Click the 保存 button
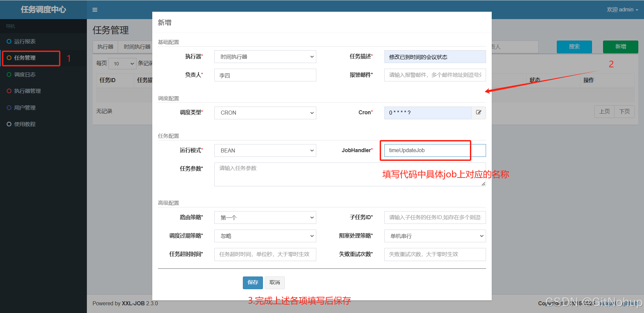Screen dimensions: 644x313 (x=253, y=283)
